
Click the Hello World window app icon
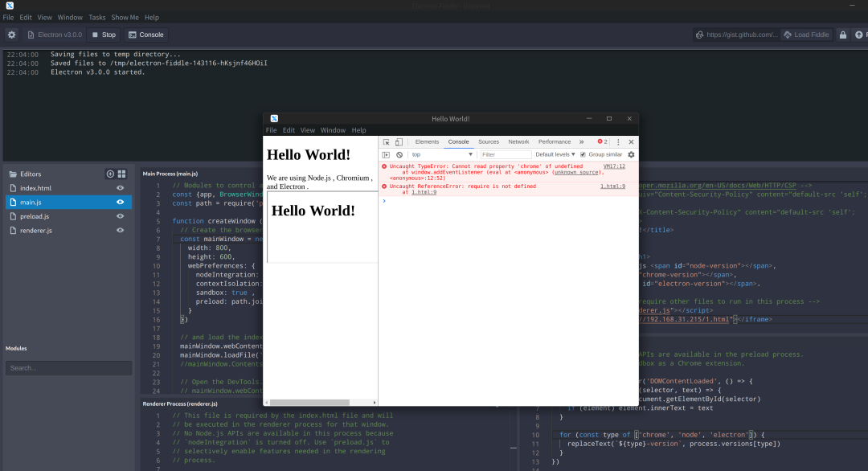click(x=274, y=118)
